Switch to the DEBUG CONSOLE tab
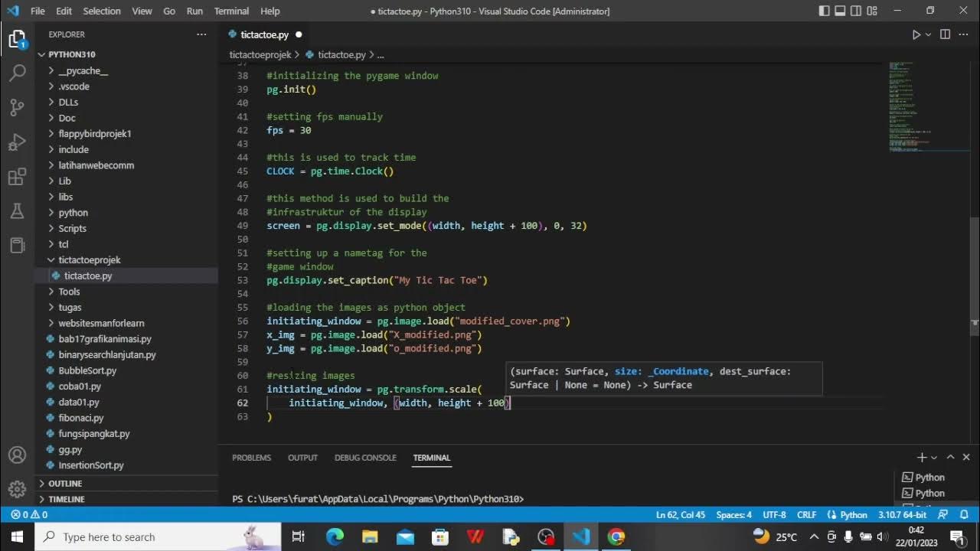 tap(365, 458)
